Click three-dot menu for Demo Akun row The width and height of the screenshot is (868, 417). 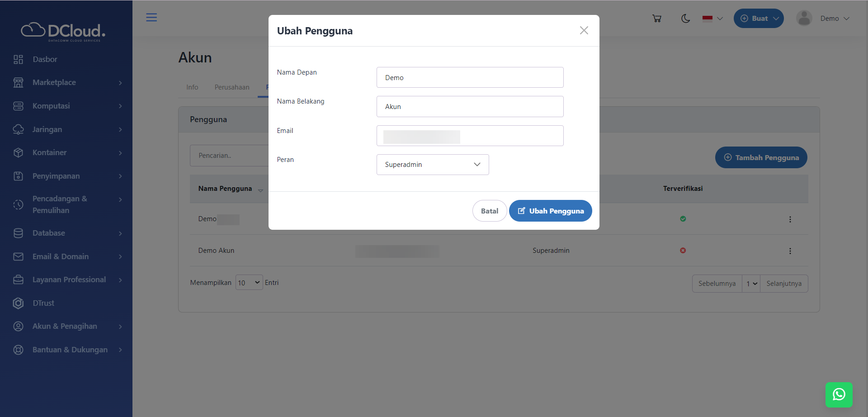[x=790, y=251]
